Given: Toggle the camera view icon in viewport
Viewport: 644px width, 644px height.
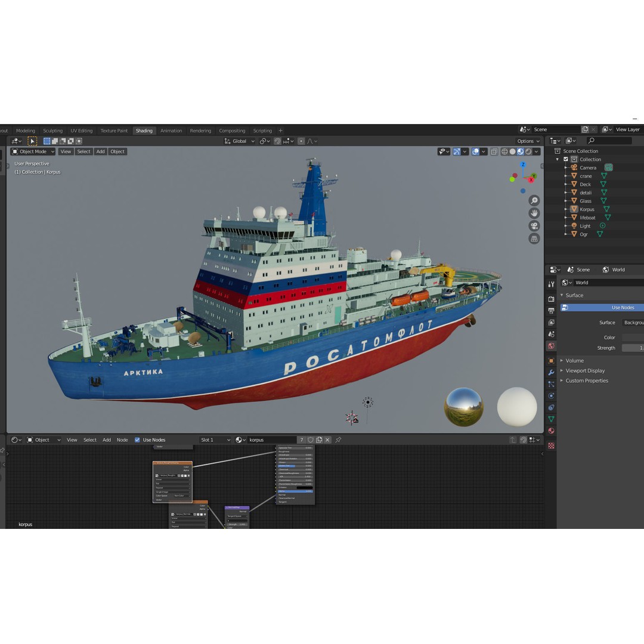Looking at the screenshot, I should click(x=534, y=226).
